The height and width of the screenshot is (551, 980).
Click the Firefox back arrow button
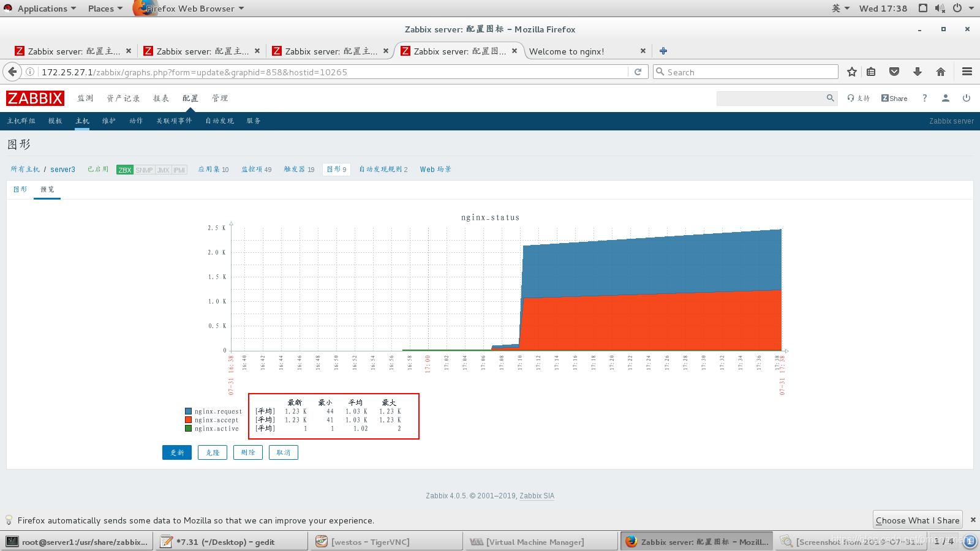pyautogui.click(x=12, y=72)
